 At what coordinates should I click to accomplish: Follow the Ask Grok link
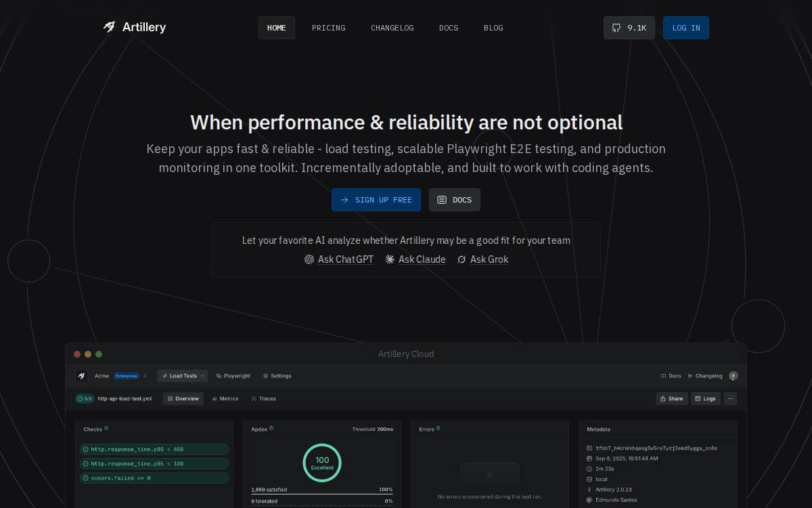[x=489, y=259]
